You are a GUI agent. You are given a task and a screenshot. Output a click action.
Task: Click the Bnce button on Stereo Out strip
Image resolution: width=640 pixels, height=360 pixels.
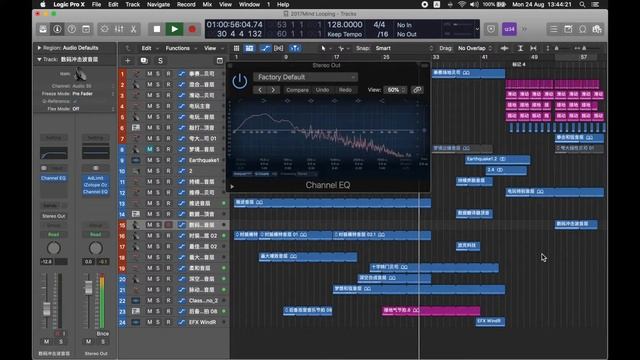(102, 333)
